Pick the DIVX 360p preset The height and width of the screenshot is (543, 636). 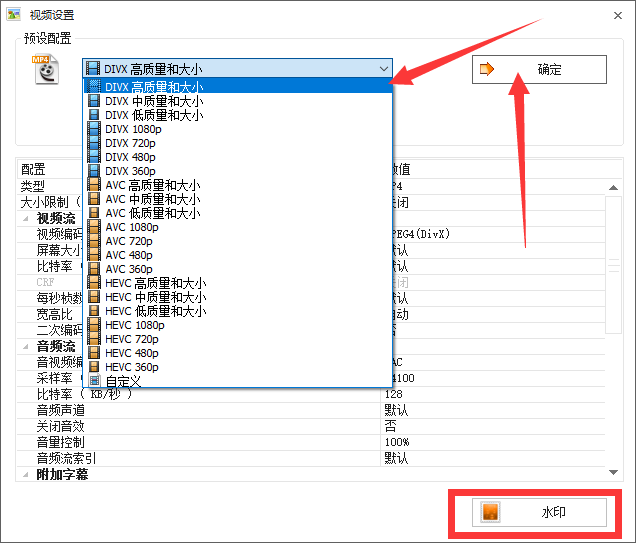[x=238, y=171]
